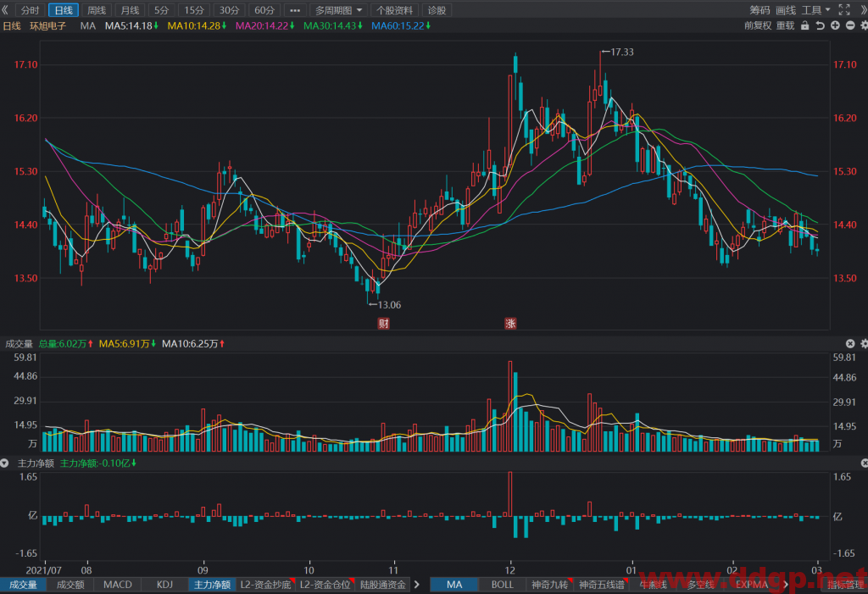Image resolution: width=868 pixels, height=594 pixels.
Task: Expand right panel with double chevron
Action: pos(862,10)
